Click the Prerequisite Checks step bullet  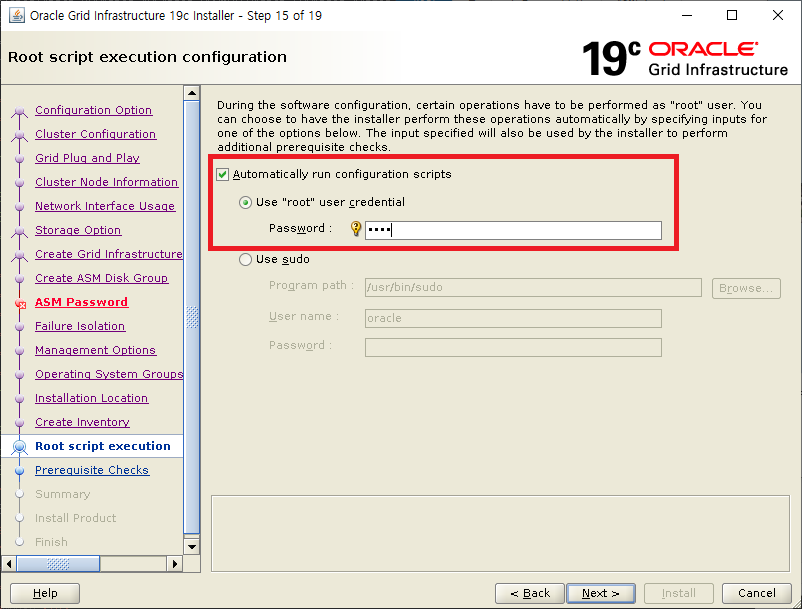[19, 470]
